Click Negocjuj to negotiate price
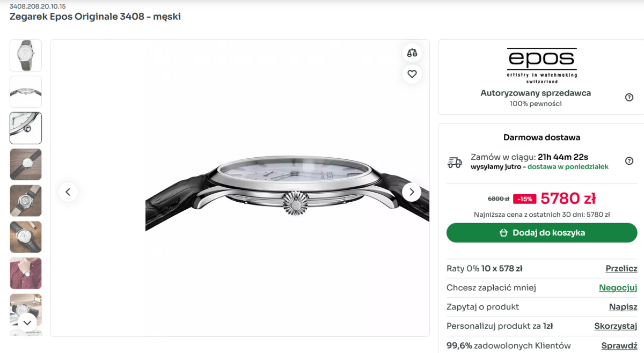This screenshot has width=644, height=353. [x=618, y=288]
